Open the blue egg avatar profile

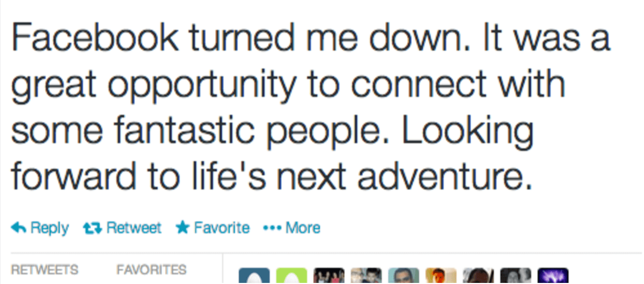point(254,276)
